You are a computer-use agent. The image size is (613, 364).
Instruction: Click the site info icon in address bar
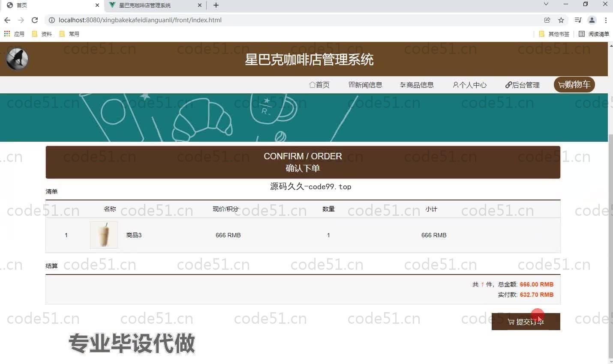pyautogui.click(x=51, y=20)
